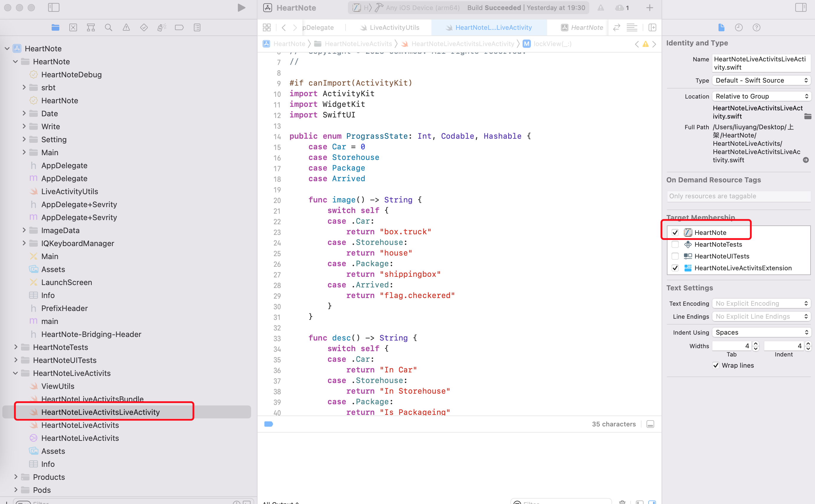This screenshot has height=504, width=815.
Task: Open the Report navigator
Action: click(197, 27)
